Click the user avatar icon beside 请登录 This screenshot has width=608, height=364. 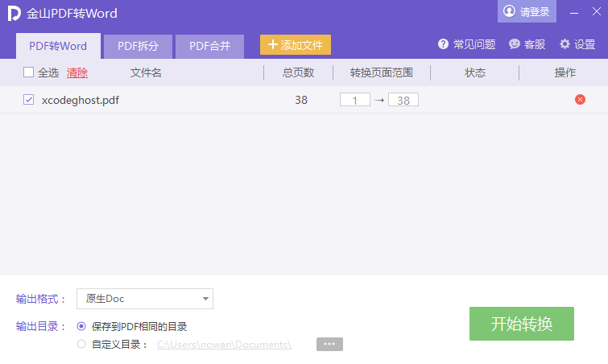[509, 11]
